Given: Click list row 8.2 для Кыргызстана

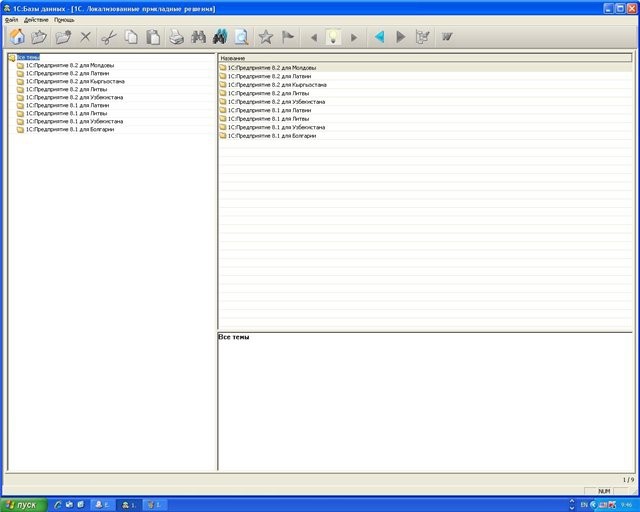Looking at the screenshot, I should [425, 85].
